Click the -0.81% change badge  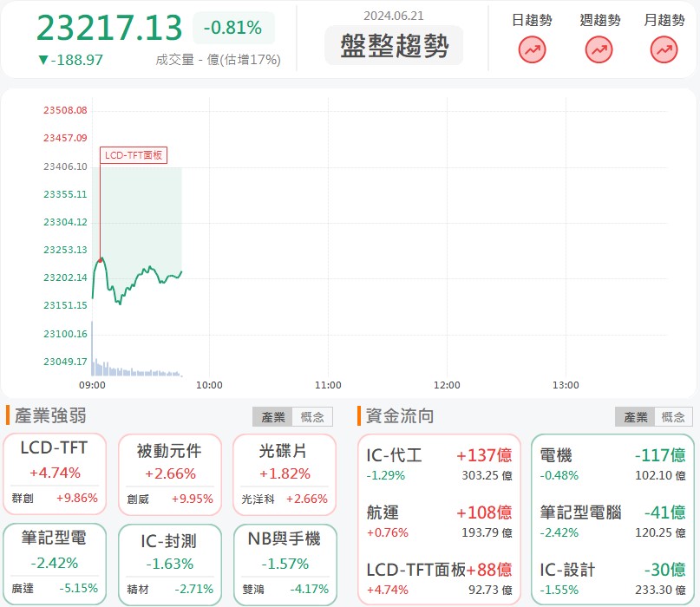[233, 28]
